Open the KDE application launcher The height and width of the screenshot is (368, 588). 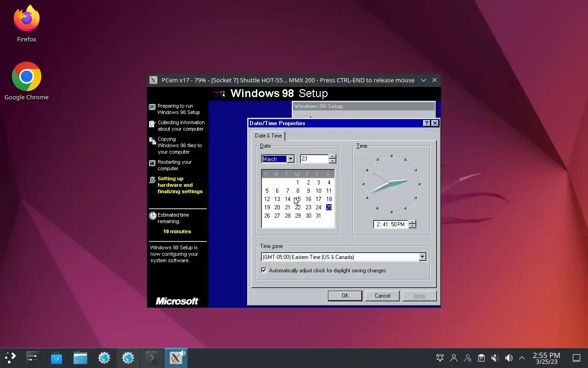click(10, 358)
